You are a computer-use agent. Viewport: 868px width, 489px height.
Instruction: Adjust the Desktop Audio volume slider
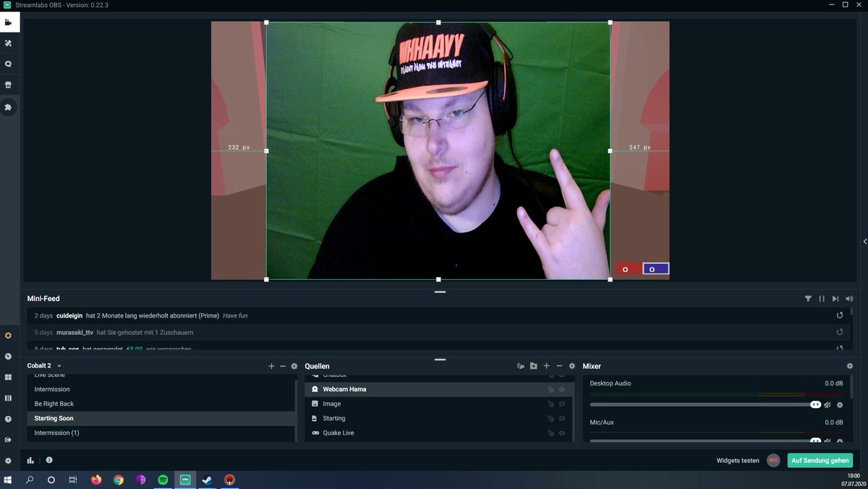click(x=705, y=404)
